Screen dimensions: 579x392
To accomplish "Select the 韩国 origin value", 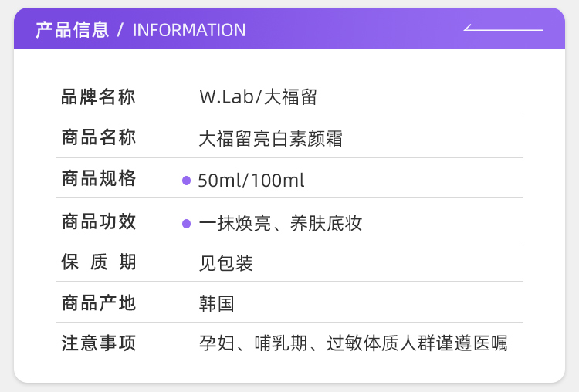I will tap(217, 304).
